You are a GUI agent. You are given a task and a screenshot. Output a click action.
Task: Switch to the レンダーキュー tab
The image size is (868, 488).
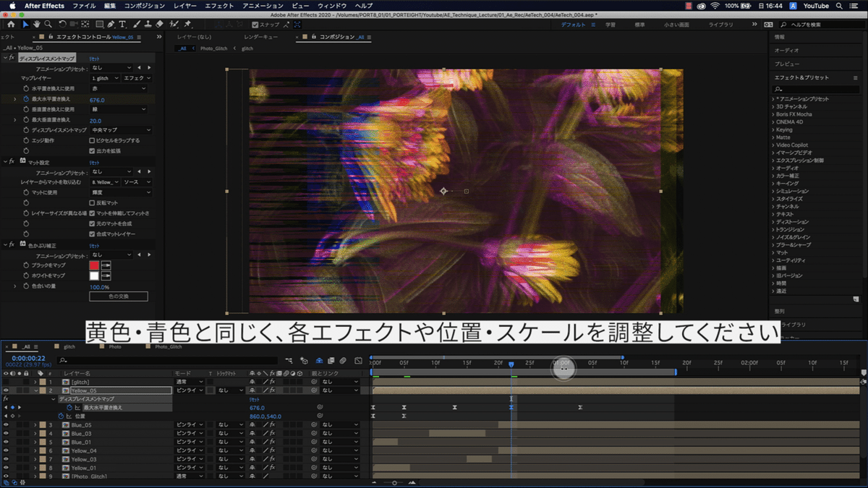tap(260, 37)
